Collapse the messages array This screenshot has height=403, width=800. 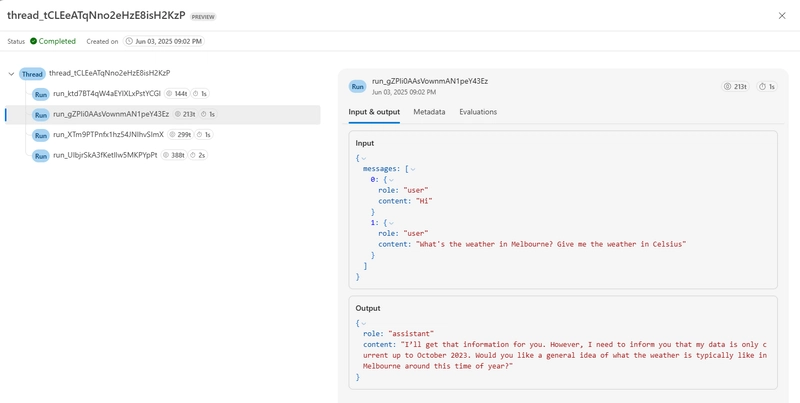413,169
